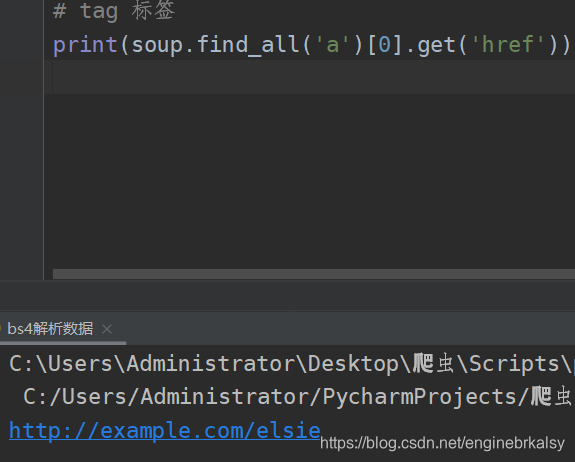The width and height of the screenshot is (575, 462).
Task: Click the print(soup.find_all code line
Action: (312, 45)
